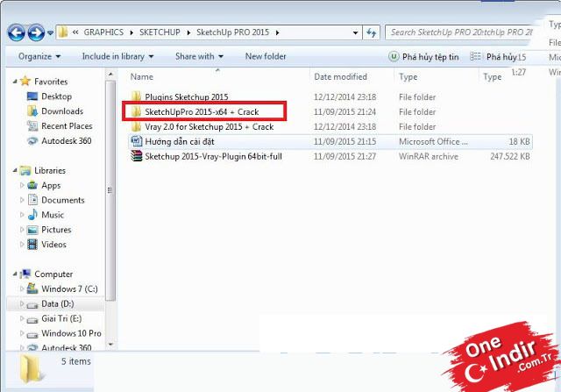The image size is (561, 392).
Task: Select Sketchup 2015-Vray-Plugin 64bit-full WinRAR archive
Action: 213,156
